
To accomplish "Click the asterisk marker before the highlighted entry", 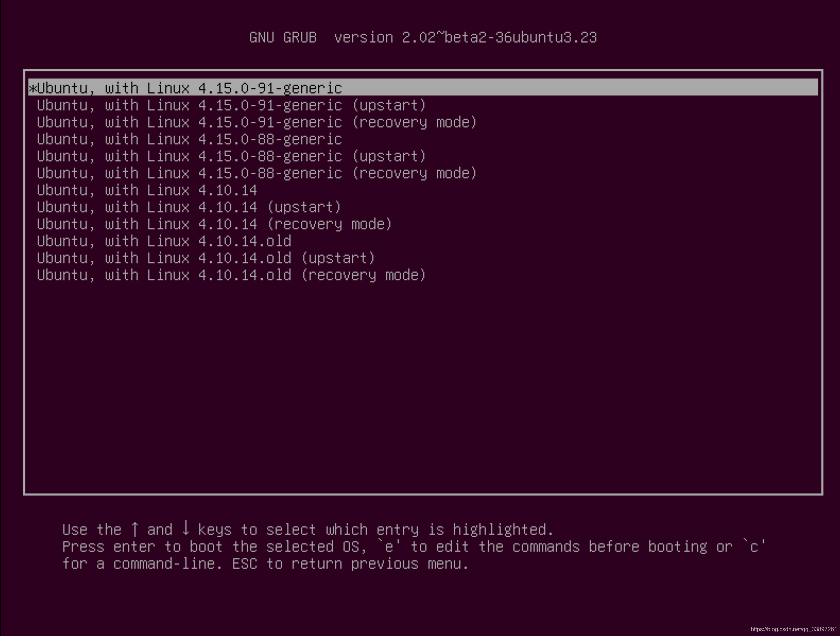I will (32, 88).
